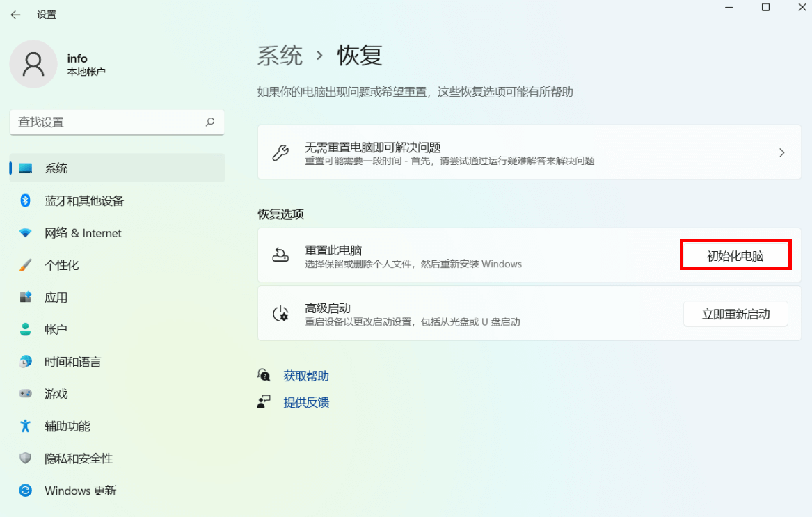Viewport: 812px width, 517px height.
Task: Open 应用 settings via the apps icon
Action: [26, 297]
